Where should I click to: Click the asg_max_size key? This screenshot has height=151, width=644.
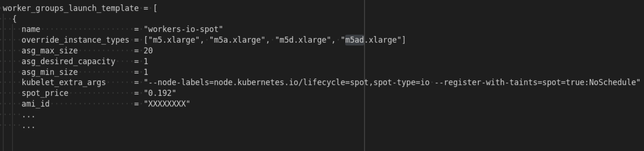(x=50, y=51)
